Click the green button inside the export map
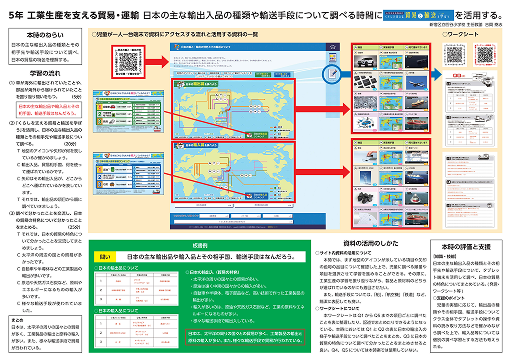Screen dimensions: 512x362 (256, 135)
